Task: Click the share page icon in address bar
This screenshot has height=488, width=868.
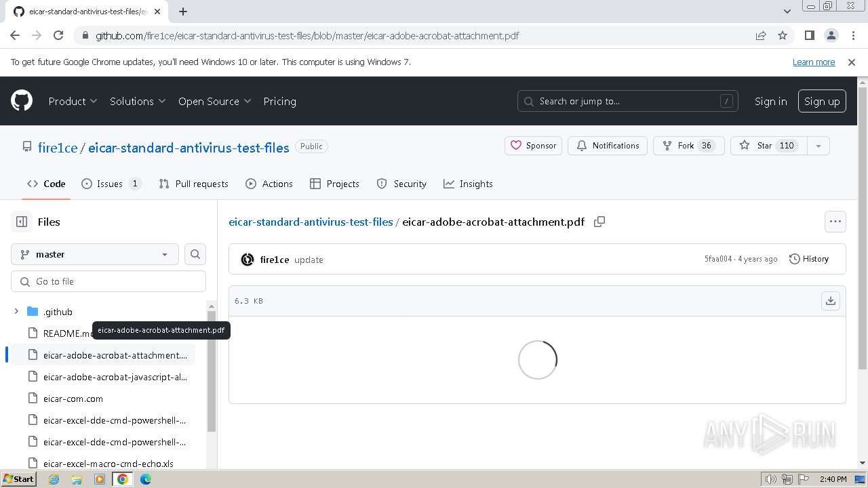Action: [x=761, y=35]
